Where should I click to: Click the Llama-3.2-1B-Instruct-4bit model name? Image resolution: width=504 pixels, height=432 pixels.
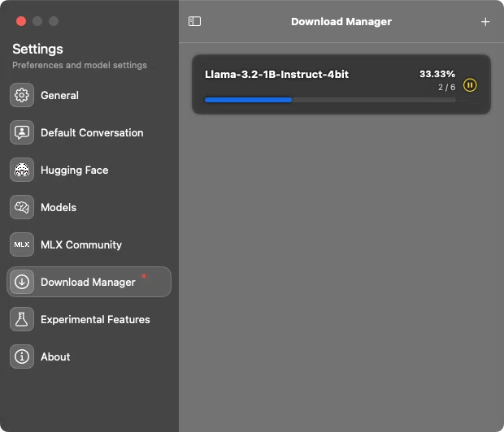[276, 74]
